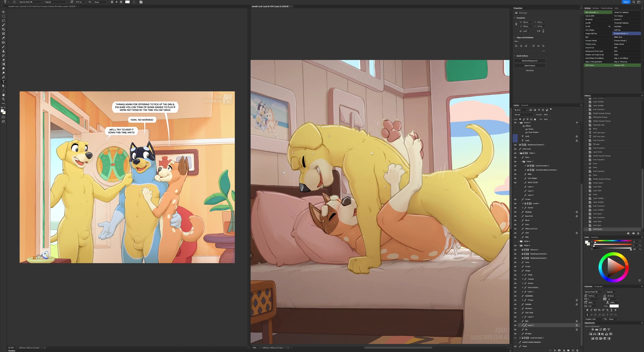Click the search magnifier icon in top bar
The height and width of the screenshot is (352, 644).
coord(634,2)
